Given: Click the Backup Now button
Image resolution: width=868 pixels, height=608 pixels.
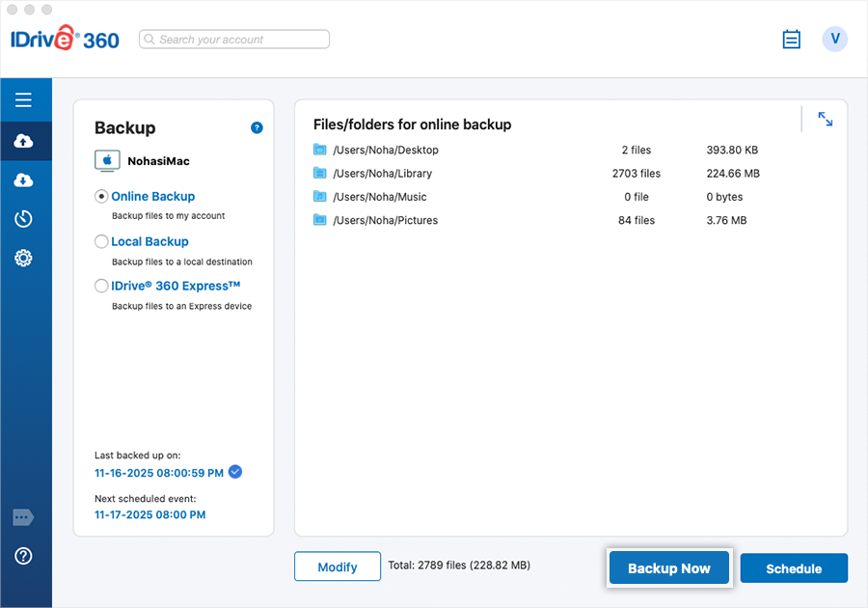Looking at the screenshot, I should 669,568.
